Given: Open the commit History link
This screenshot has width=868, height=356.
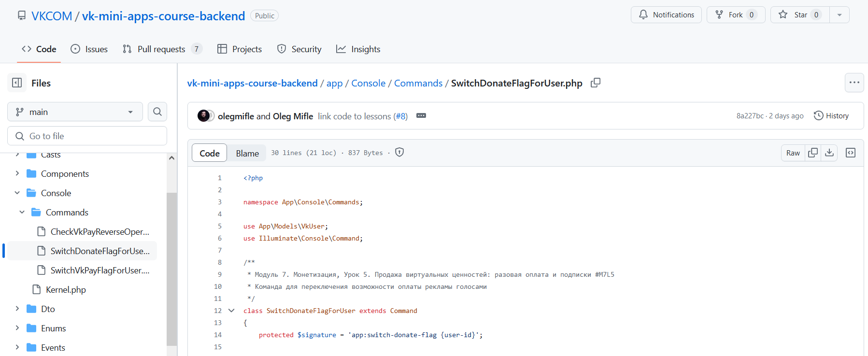Looking at the screenshot, I should [831, 116].
